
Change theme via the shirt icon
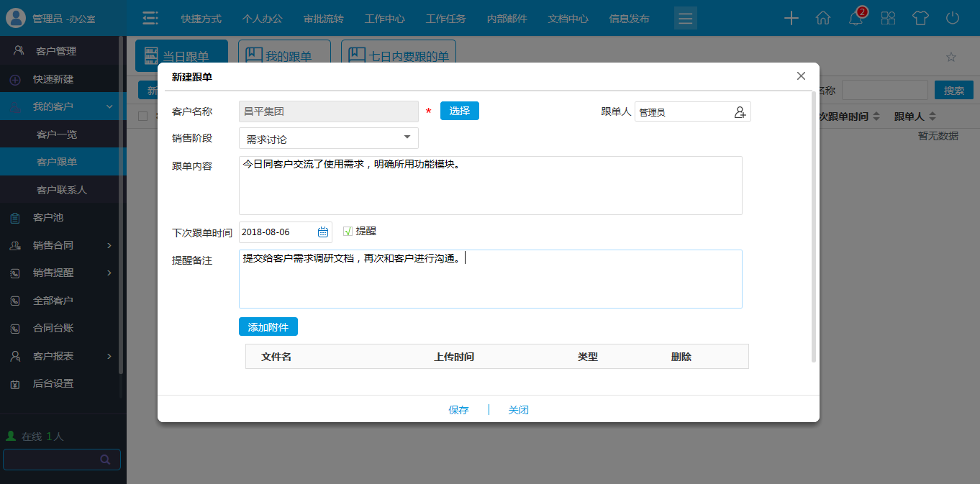[x=920, y=18]
